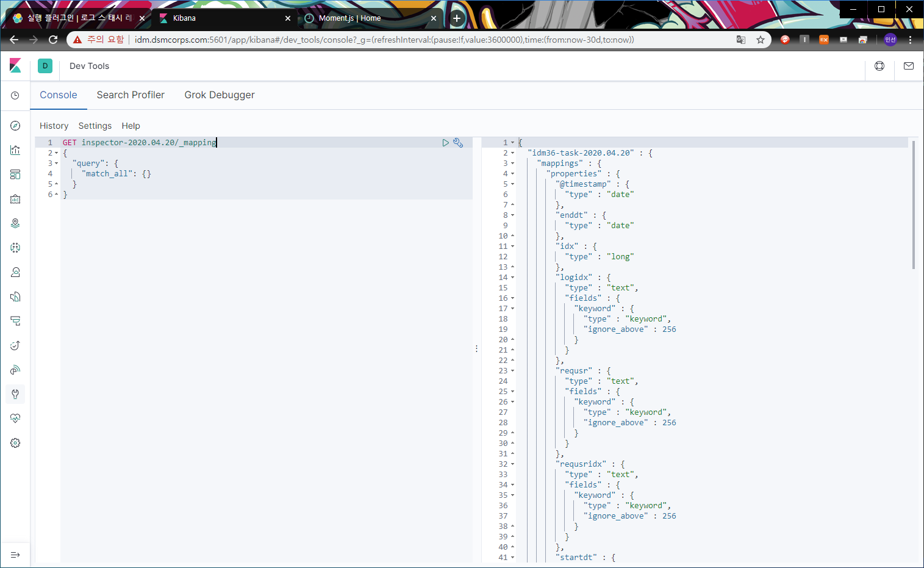Viewport: 924px width, 568px height.
Task: Open console Settings
Action: coord(95,126)
